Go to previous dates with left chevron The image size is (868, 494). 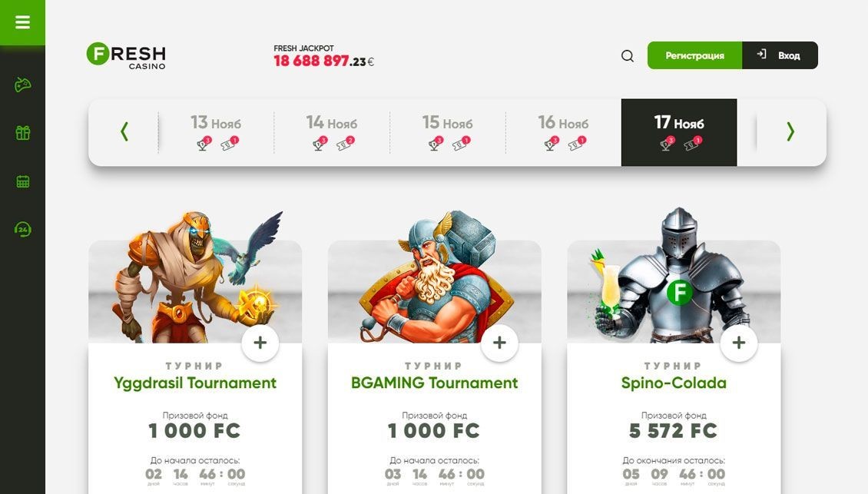[124, 132]
